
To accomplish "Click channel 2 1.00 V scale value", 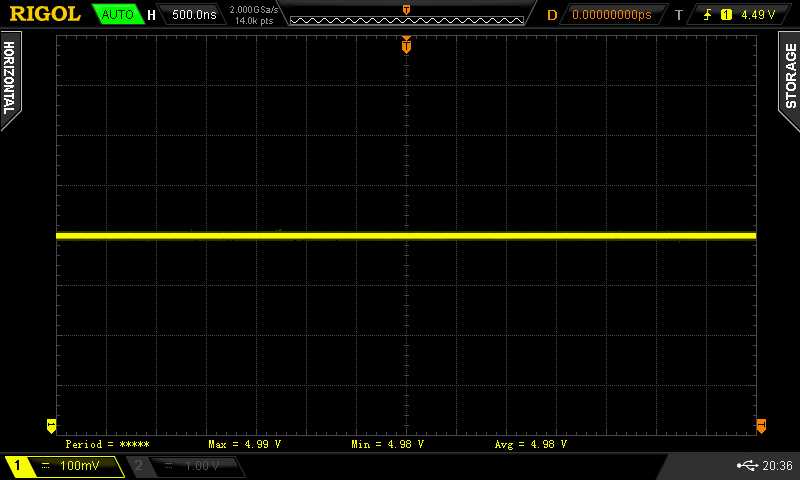I will (x=202, y=466).
